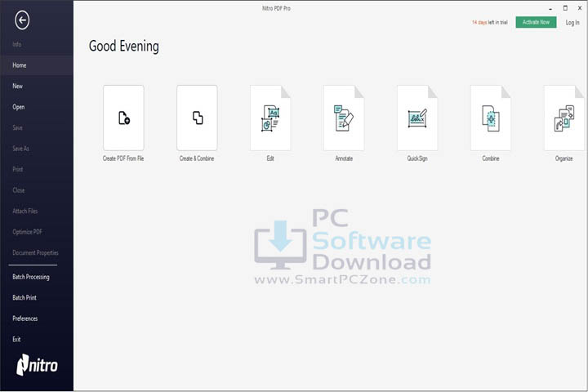Click the Good Evening heading

[124, 46]
